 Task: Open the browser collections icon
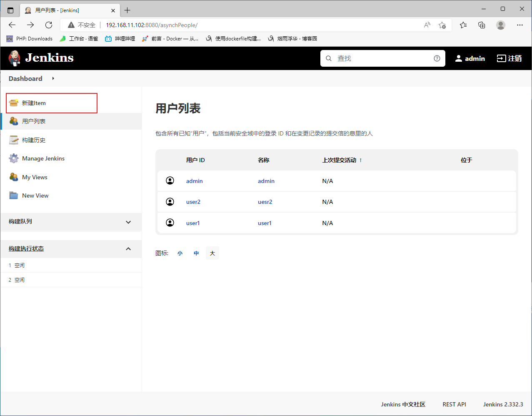coord(482,25)
